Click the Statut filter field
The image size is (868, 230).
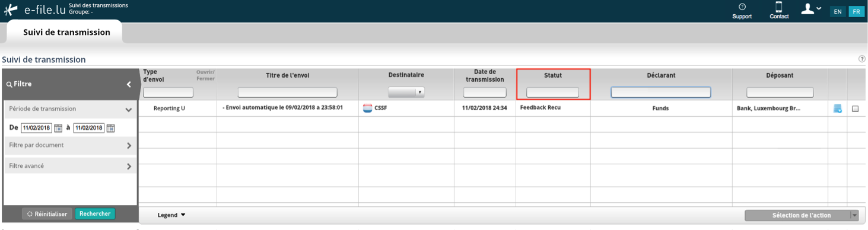click(552, 92)
